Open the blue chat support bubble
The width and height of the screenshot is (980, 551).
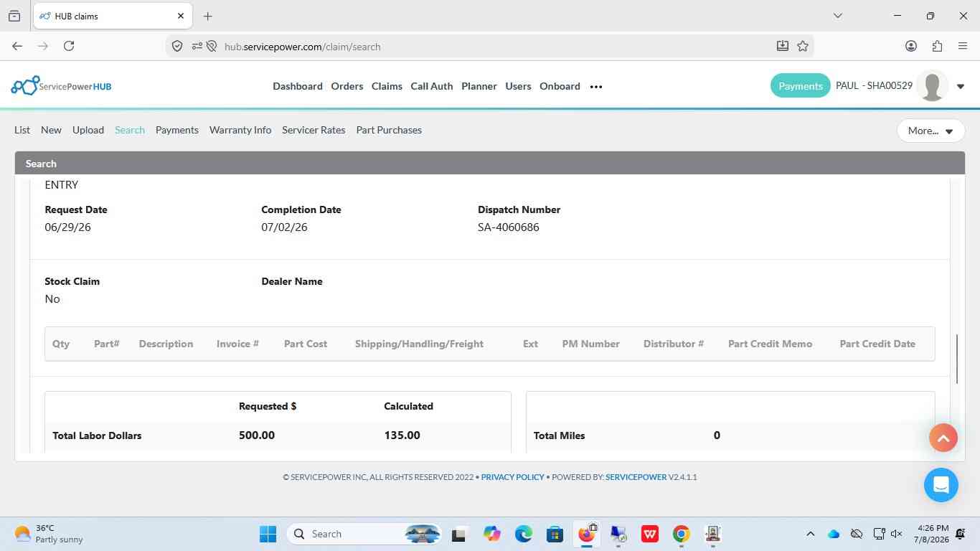[x=941, y=485]
